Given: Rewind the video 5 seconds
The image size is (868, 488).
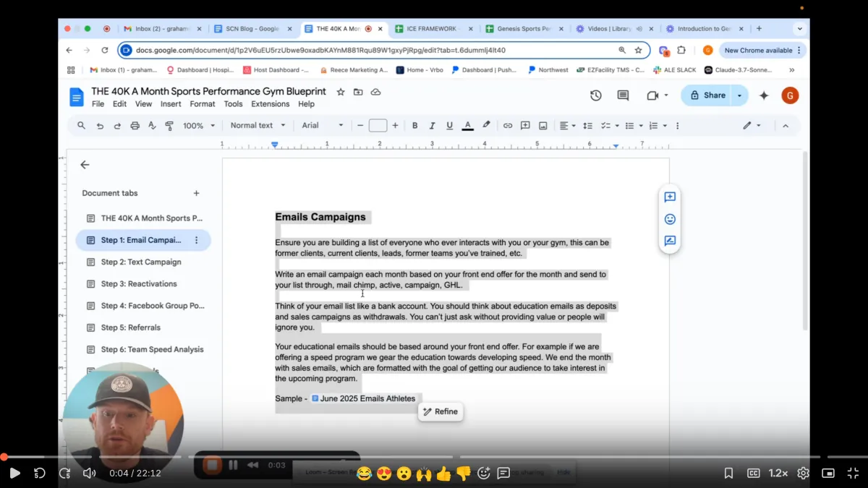Looking at the screenshot, I should (40, 474).
